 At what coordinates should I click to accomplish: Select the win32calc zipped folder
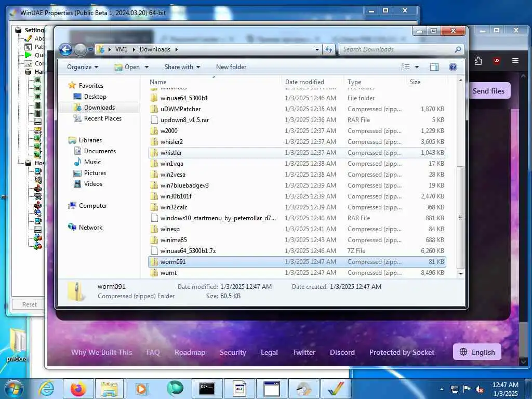[297, 207]
